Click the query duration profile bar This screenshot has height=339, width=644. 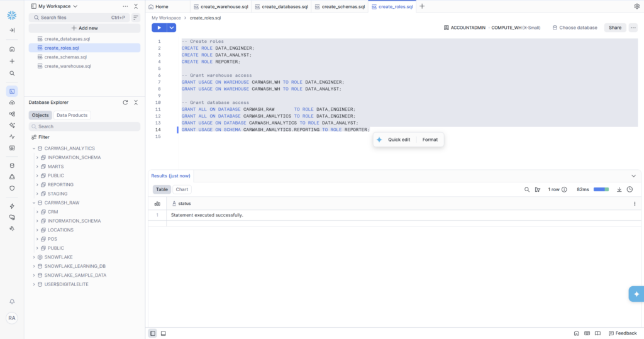pyautogui.click(x=601, y=189)
